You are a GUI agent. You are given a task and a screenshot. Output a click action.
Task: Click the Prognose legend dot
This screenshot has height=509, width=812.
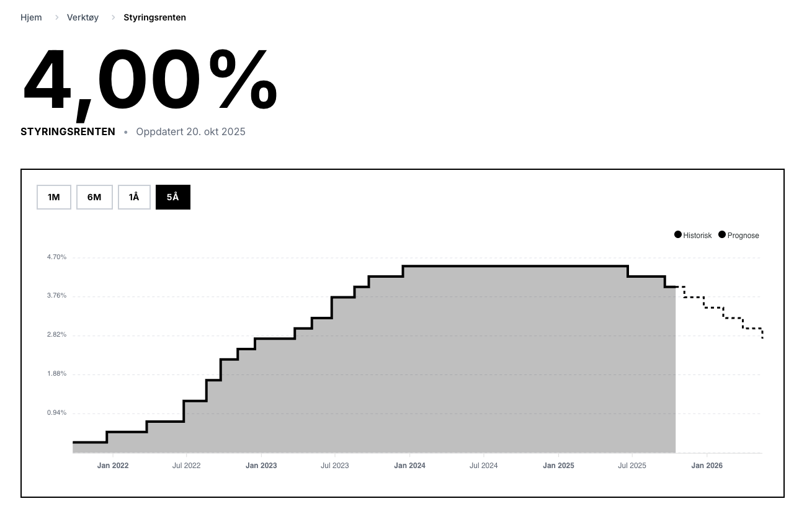pyautogui.click(x=722, y=235)
